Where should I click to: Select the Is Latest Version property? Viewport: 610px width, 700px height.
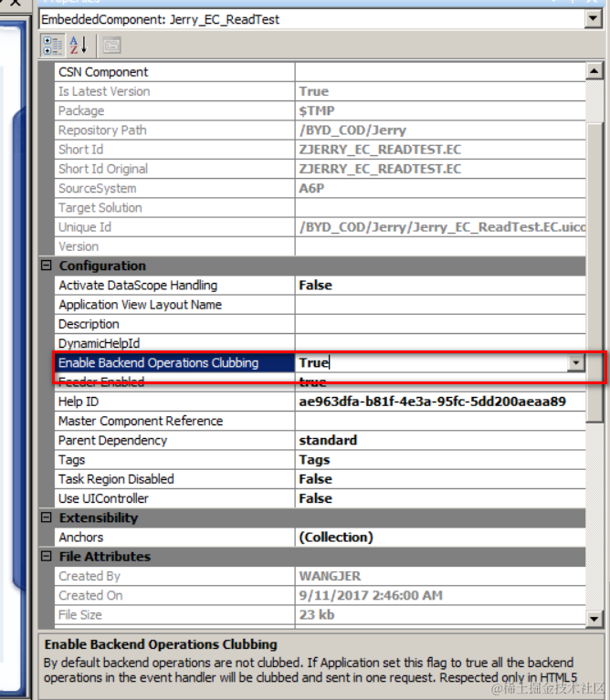point(174,91)
